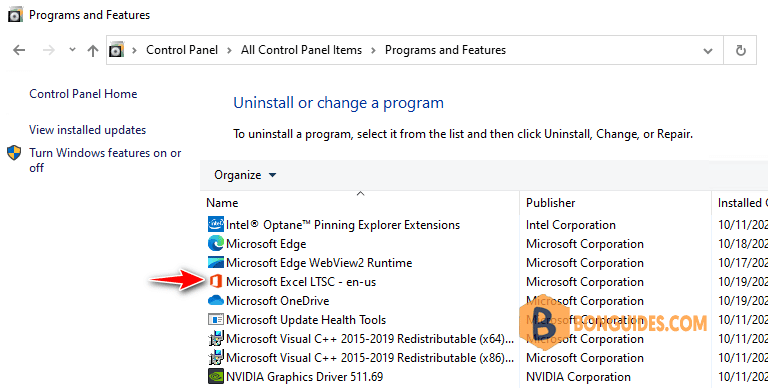The image size is (768, 388).
Task: Open View installed updates link
Action: pos(88,130)
